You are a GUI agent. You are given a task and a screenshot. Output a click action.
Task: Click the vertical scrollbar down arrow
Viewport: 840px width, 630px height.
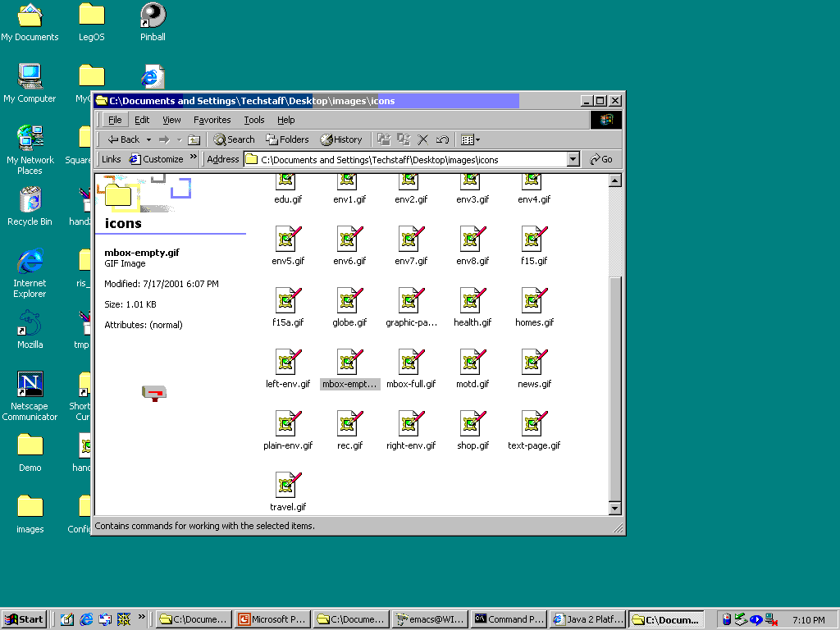click(615, 509)
